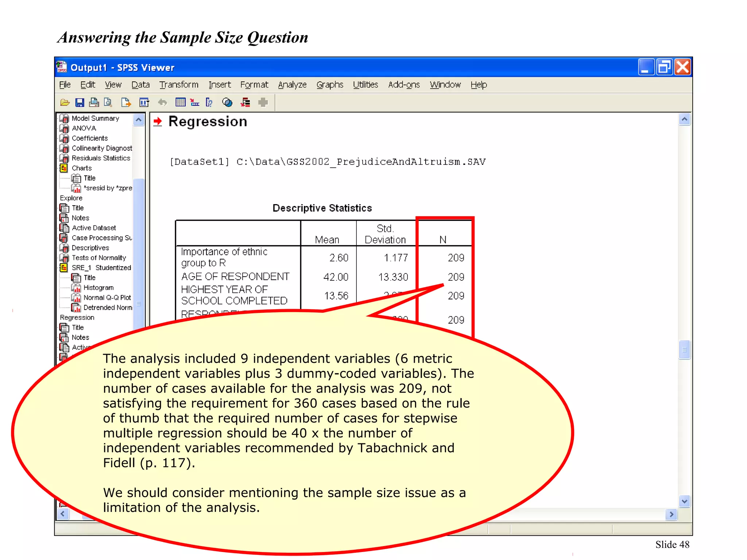Screen dimensions: 747x560
Task: Click the Save floppy disk icon
Action: [80, 102]
